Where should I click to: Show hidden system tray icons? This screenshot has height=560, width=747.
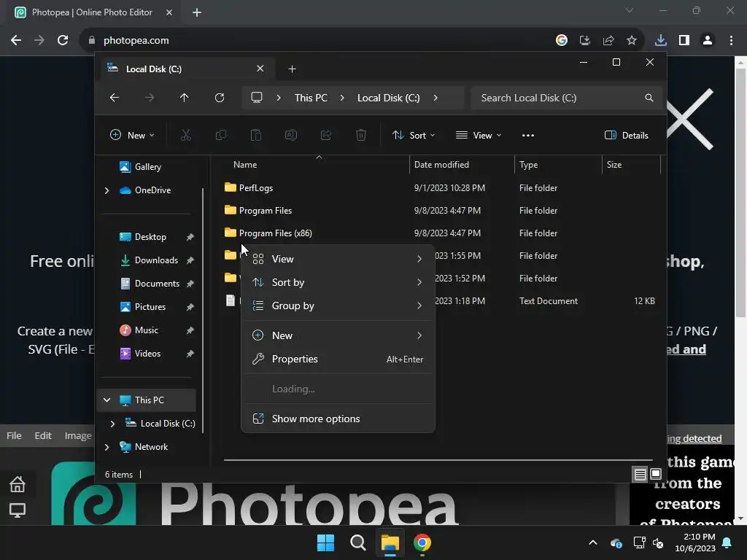pos(593,542)
